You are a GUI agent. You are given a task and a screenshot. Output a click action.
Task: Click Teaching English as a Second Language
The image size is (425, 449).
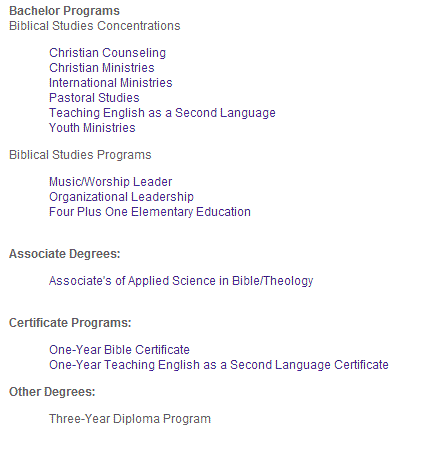tap(162, 113)
